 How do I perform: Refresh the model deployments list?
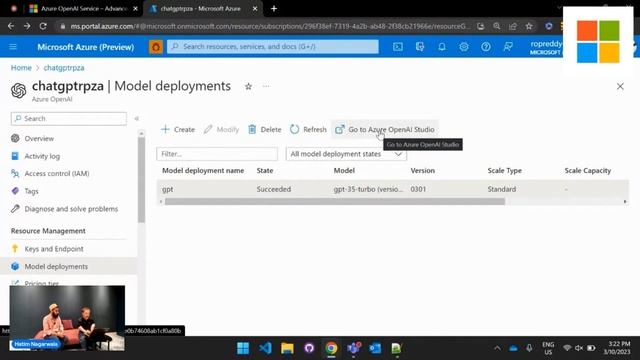[309, 129]
